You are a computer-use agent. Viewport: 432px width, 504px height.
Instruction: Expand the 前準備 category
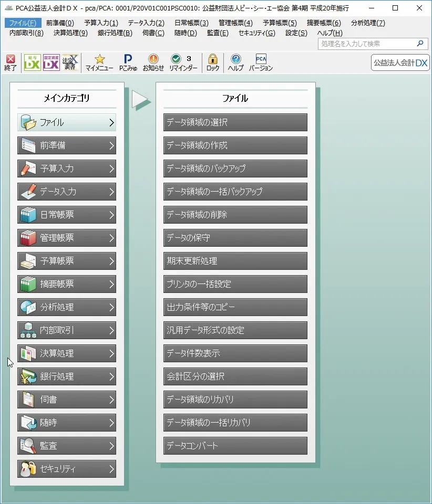click(67, 145)
